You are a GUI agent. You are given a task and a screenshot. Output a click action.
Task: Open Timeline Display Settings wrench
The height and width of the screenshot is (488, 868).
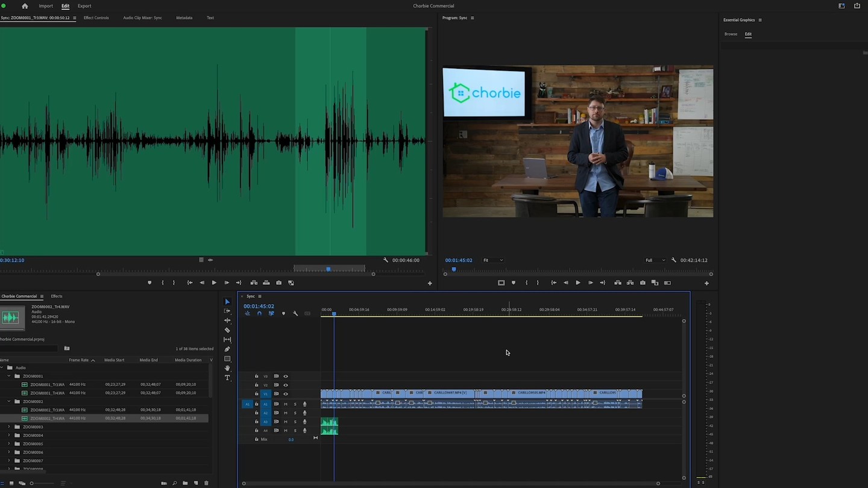(x=295, y=313)
